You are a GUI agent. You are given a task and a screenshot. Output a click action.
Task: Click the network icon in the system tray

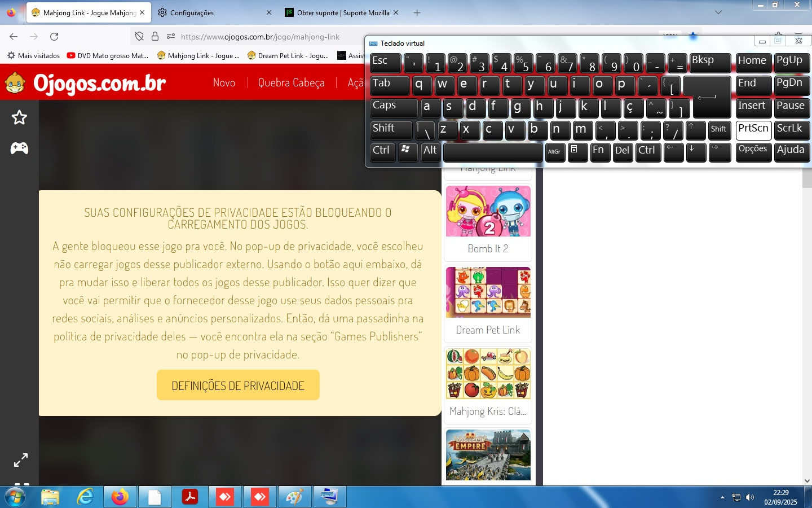tap(736, 497)
